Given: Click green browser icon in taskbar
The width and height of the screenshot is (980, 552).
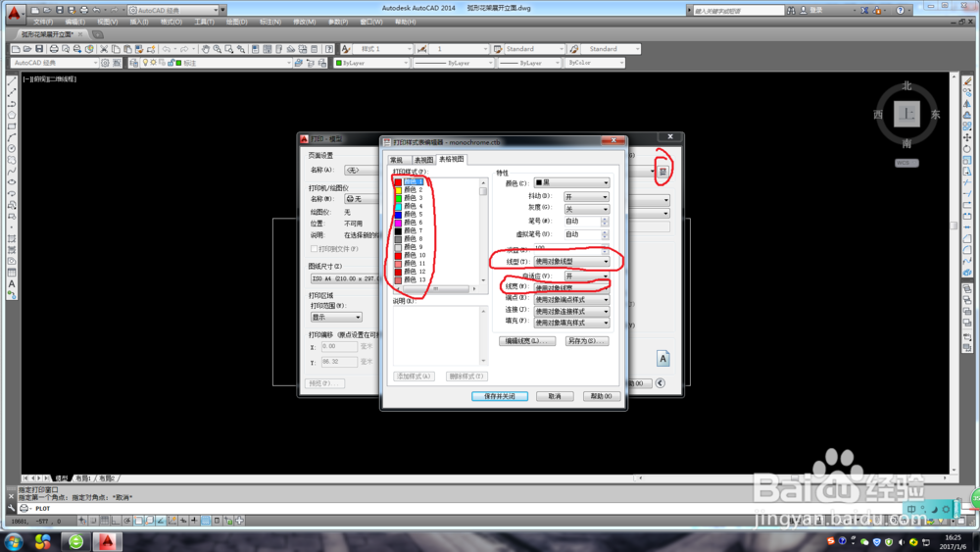Looking at the screenshot, I should click(x=76, y=541).
